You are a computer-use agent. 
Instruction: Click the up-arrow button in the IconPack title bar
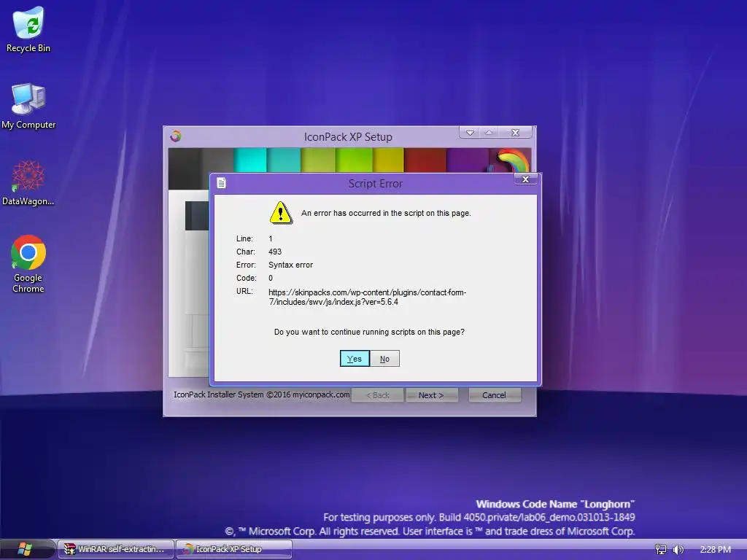coord(489,133)
